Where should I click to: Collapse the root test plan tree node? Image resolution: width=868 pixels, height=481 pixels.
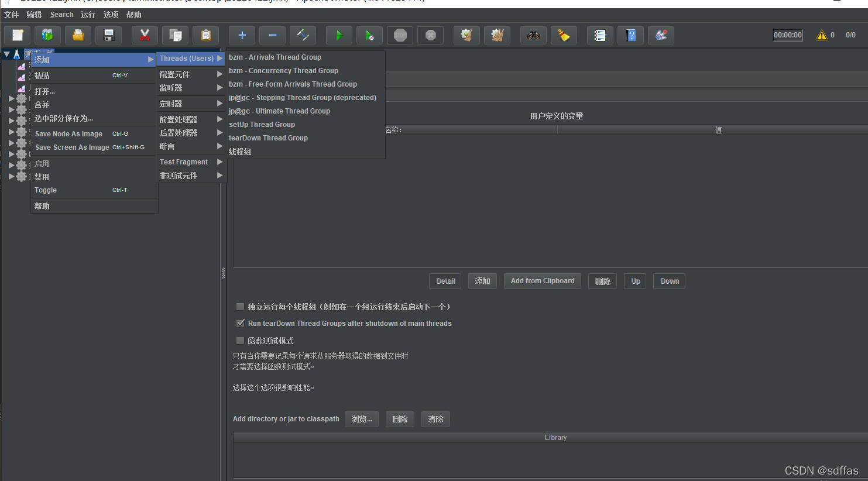click(6, 54)
